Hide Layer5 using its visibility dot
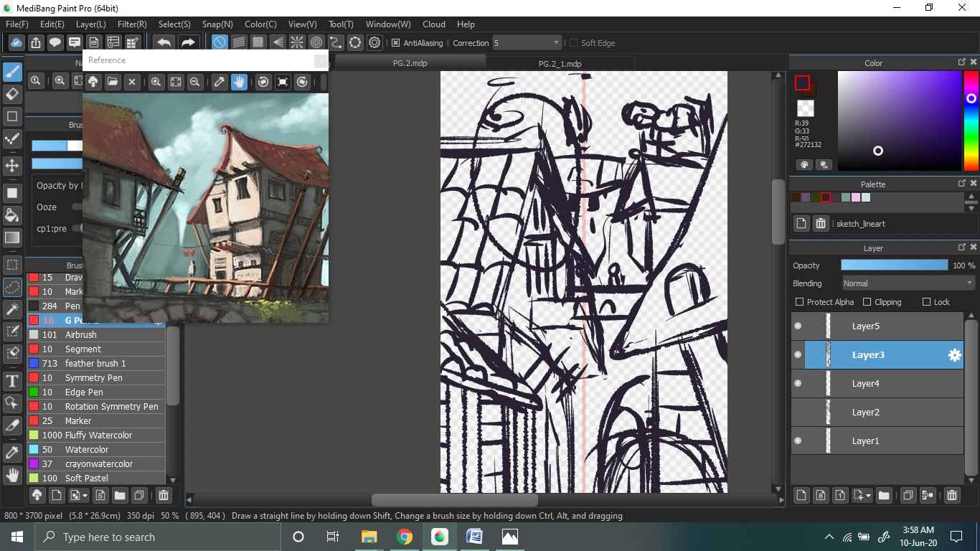Screen dimensions: 980x551 pos(798,326)
